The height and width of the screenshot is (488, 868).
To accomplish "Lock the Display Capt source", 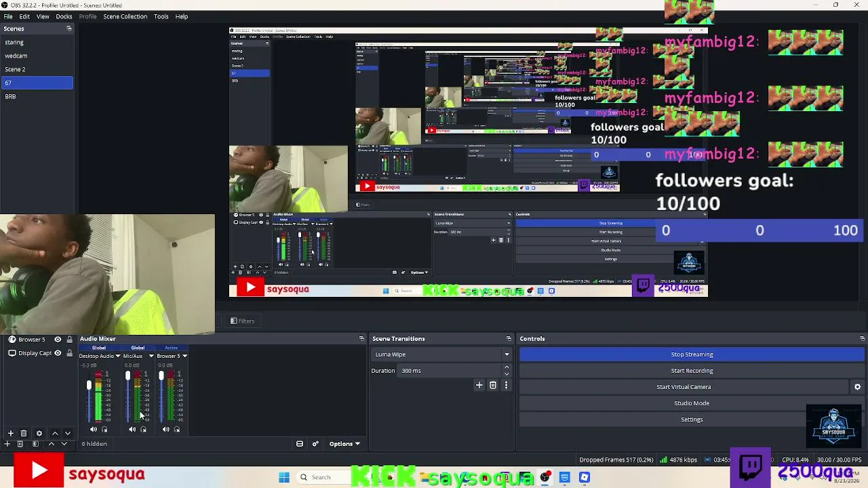I will coord(69,353).
